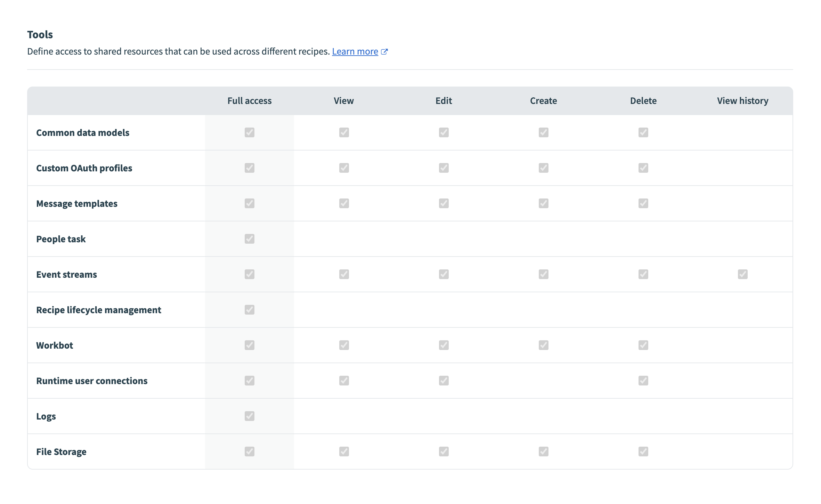Toggle Delete checkbox for File Storage

click(x=643, y=452)
